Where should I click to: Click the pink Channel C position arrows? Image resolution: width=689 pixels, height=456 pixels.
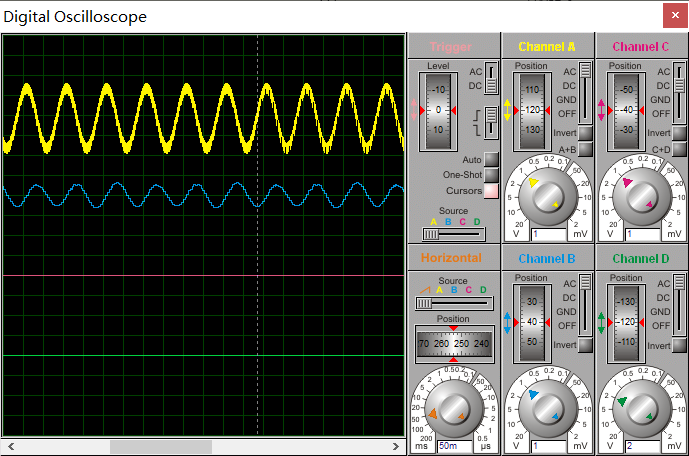point(601,110)
